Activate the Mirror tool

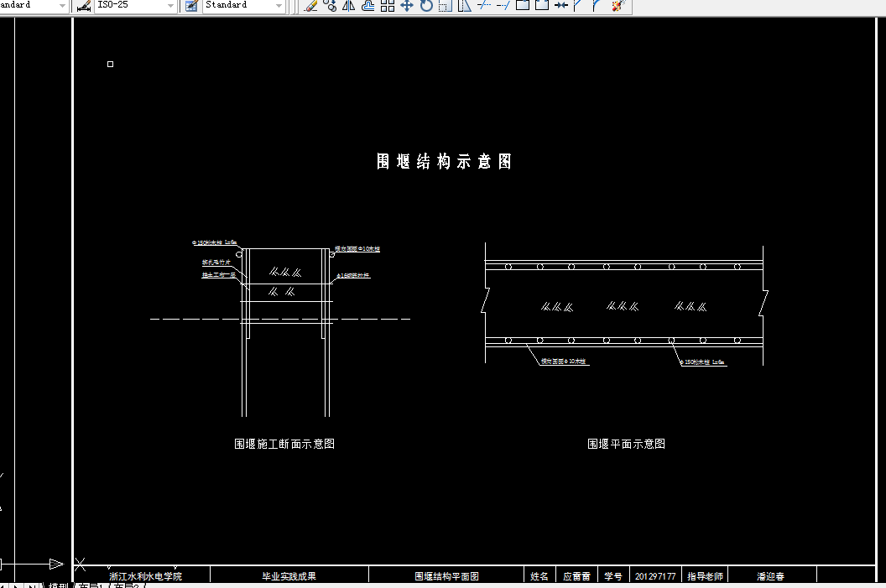pos(349,6)
